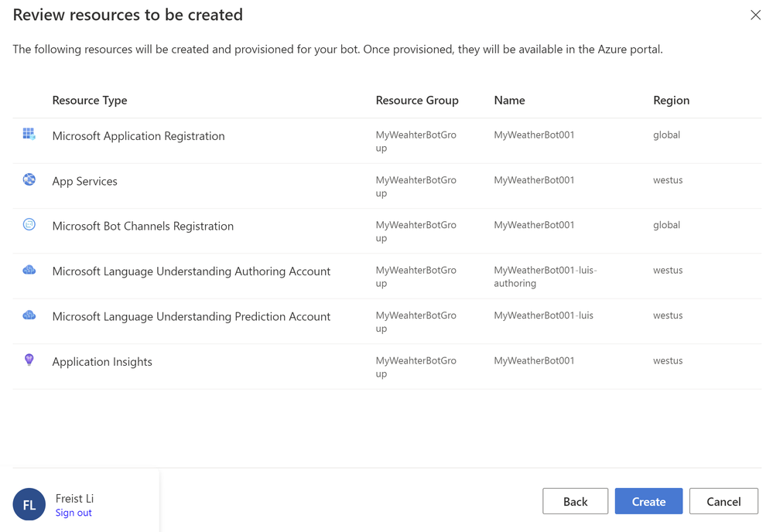The image size is (773, 532).
Task: Click the Language Understanding Prediction cloud icon
Action: pyautogui.click(x=29, y=315)
